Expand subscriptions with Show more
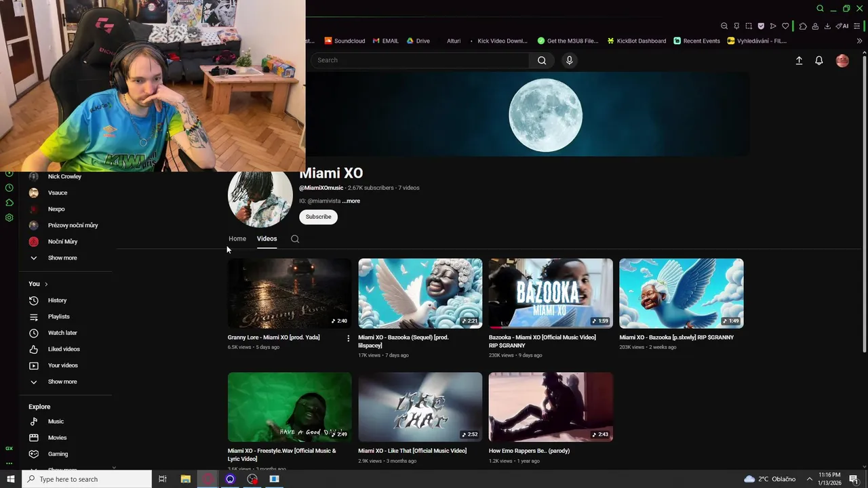Viewport: 868px width, 488px height. pyautogui.click(x=62, y=258)
